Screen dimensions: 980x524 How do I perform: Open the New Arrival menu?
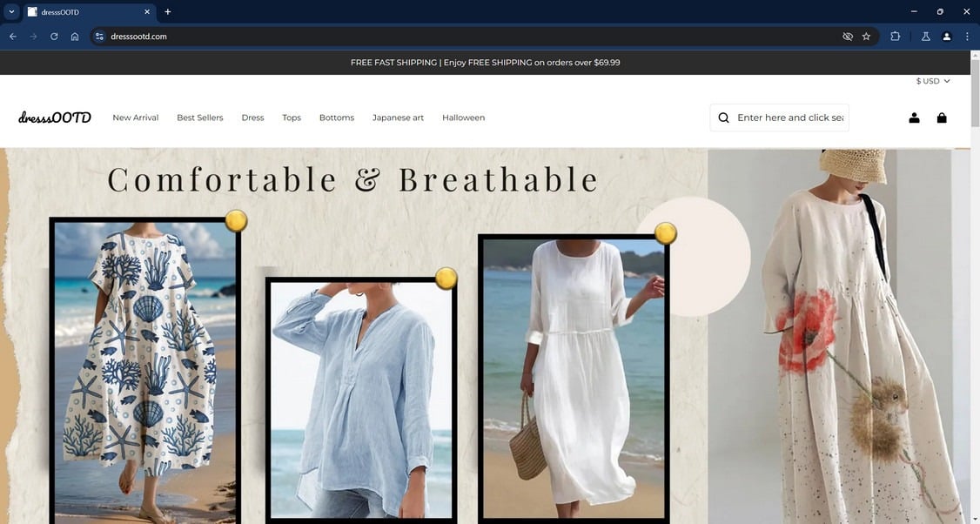pyautogui.click(x=136, y=118)
